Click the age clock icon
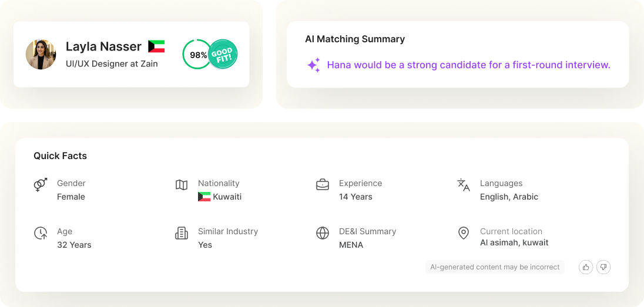 point(40,233)
